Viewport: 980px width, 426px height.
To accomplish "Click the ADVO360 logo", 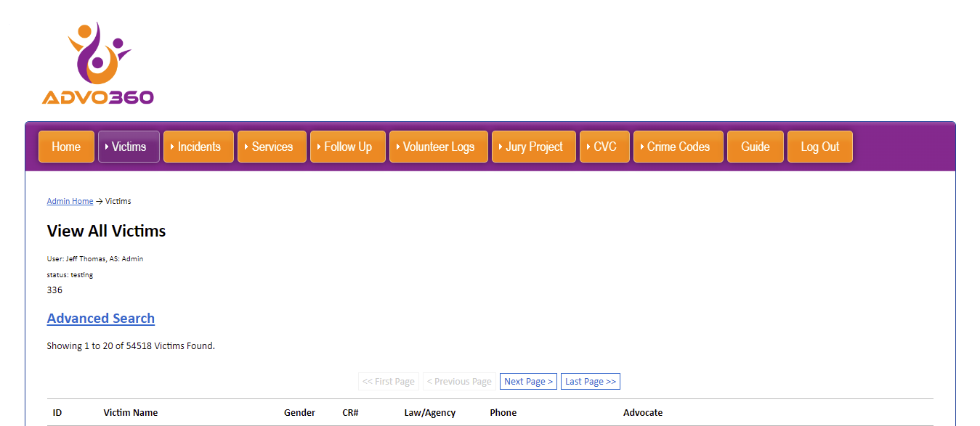I will (97, 64).
